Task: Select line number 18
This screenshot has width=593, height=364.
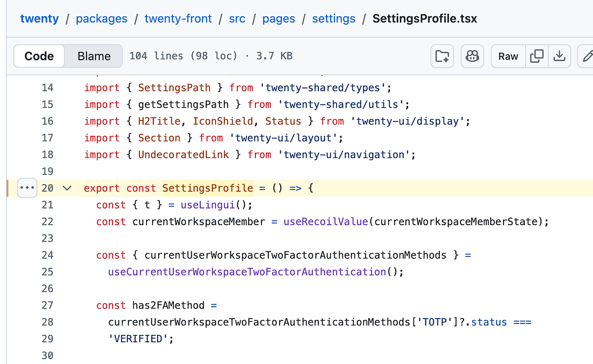Action: point(47,155)
